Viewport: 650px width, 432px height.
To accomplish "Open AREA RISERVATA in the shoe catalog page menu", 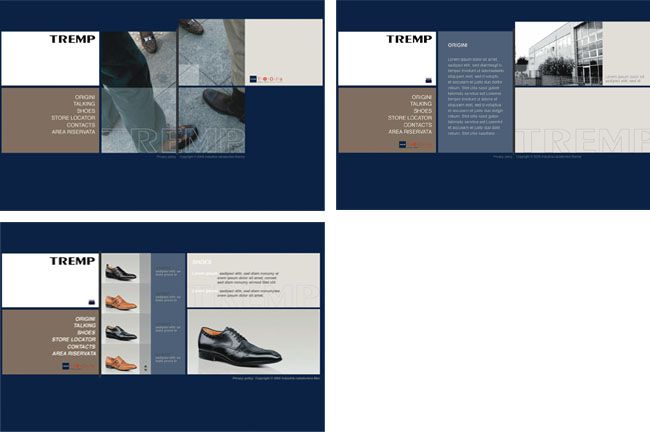I will pyautogui.click(x=74, y=353).
